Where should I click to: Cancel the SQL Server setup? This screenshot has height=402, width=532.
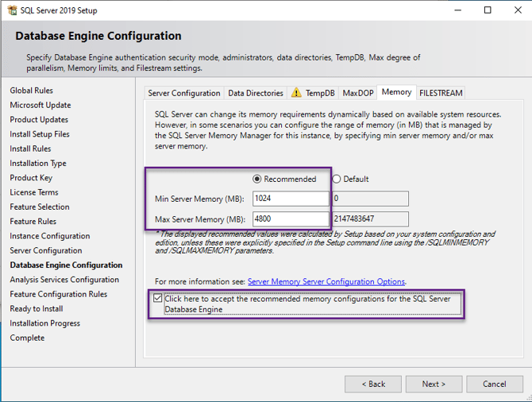(x=494, y=384)
